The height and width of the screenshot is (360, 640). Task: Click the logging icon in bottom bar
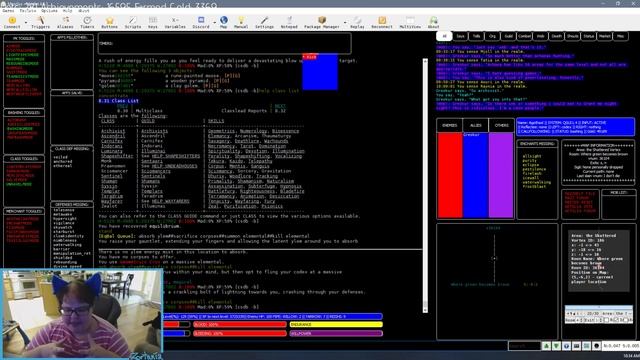[x=587, y=346]
